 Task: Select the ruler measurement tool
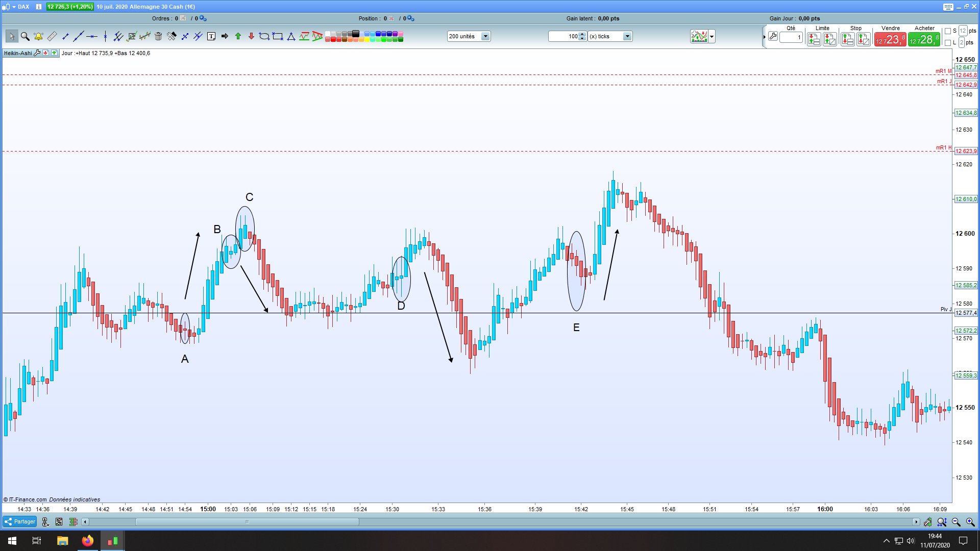click(x=52, y=36)
